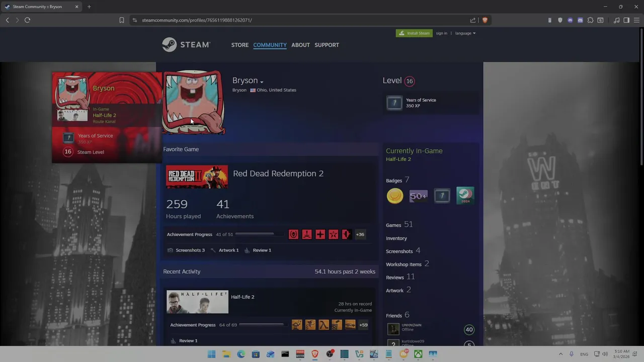The image size is (644, 362).
Task: Click the Install Steam button
Action: (x=414, y=33)
